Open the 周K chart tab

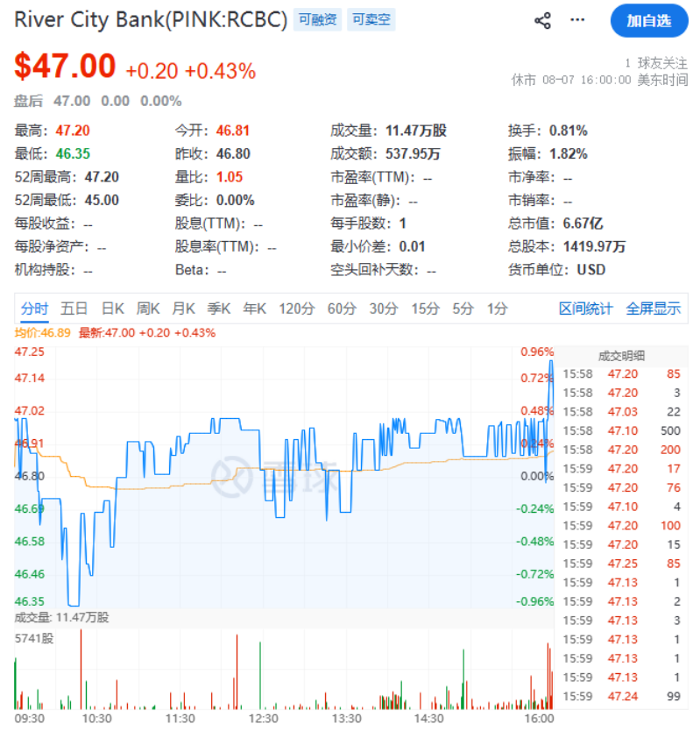[x=148, y=309]
